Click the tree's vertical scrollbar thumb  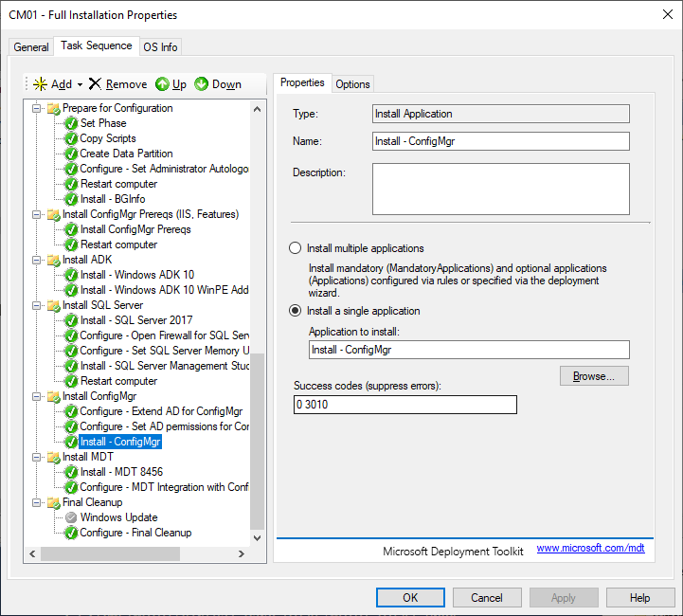tap(257, 442)
